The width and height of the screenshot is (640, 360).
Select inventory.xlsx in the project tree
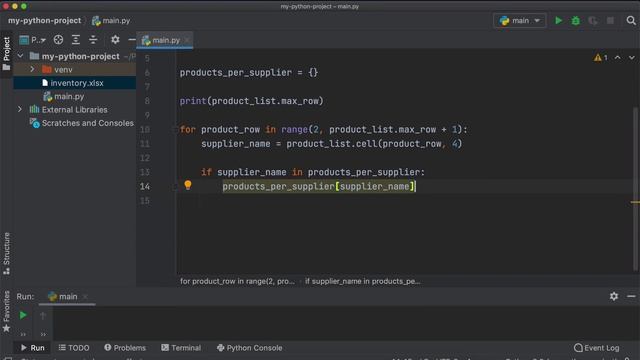(75, 83)
